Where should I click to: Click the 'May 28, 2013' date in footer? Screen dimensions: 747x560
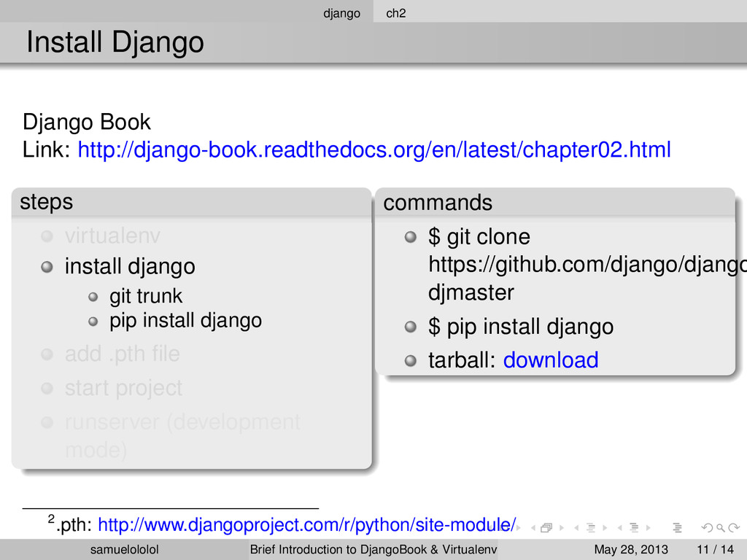(x=631, y=550)
